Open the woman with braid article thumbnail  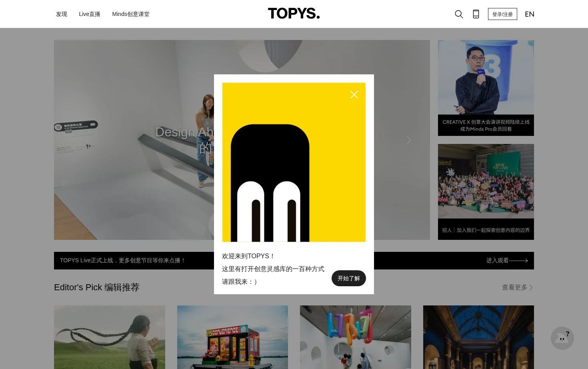pos(110,337)
